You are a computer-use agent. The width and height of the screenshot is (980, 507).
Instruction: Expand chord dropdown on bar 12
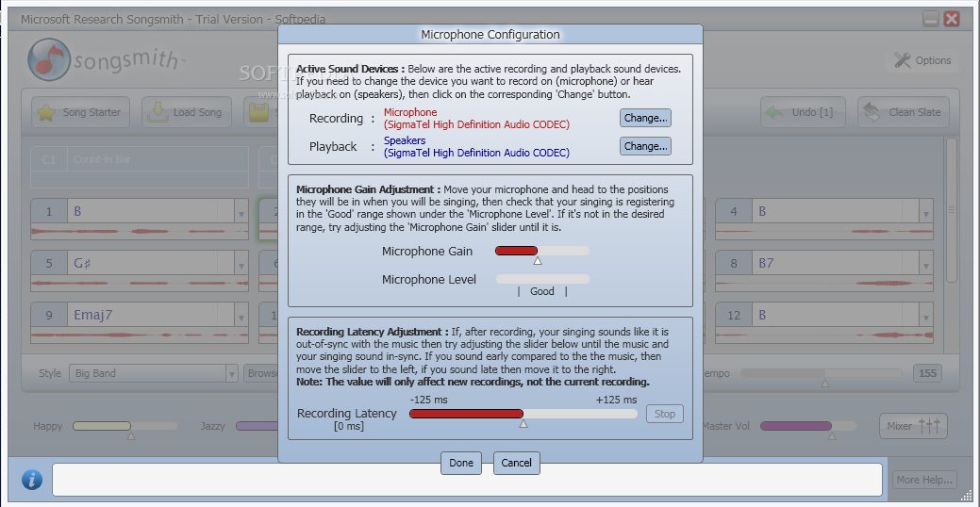coord(926,318)
